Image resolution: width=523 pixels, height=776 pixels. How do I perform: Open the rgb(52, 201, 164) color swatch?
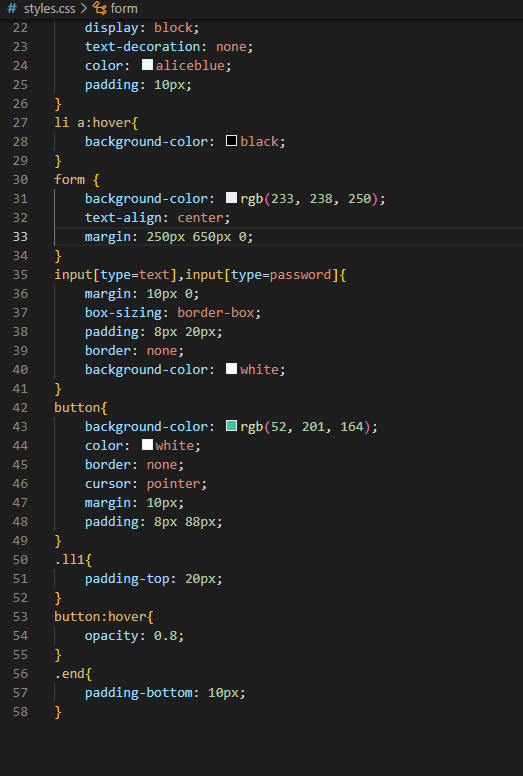click(232, 426)
